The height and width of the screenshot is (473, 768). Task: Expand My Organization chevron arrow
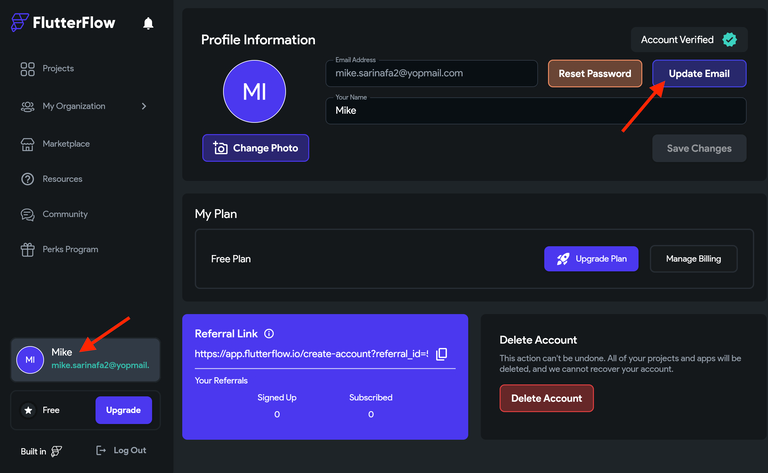click(144, 106)
